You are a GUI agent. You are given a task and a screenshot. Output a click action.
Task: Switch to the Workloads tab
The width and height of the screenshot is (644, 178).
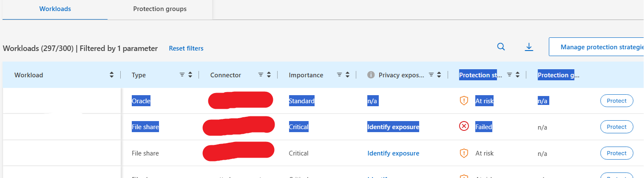tap(55, 9)
